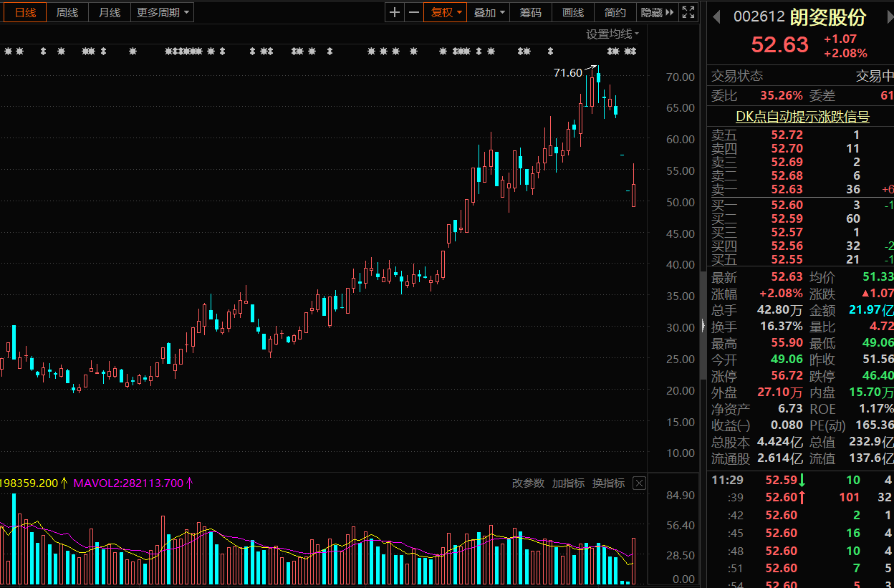Open the 更多周期 period dropdown

pyautogui.click(x=163, y=12)
